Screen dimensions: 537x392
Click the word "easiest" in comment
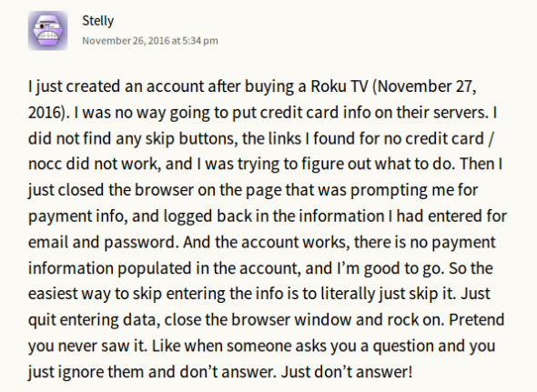(x=53, y=295)
